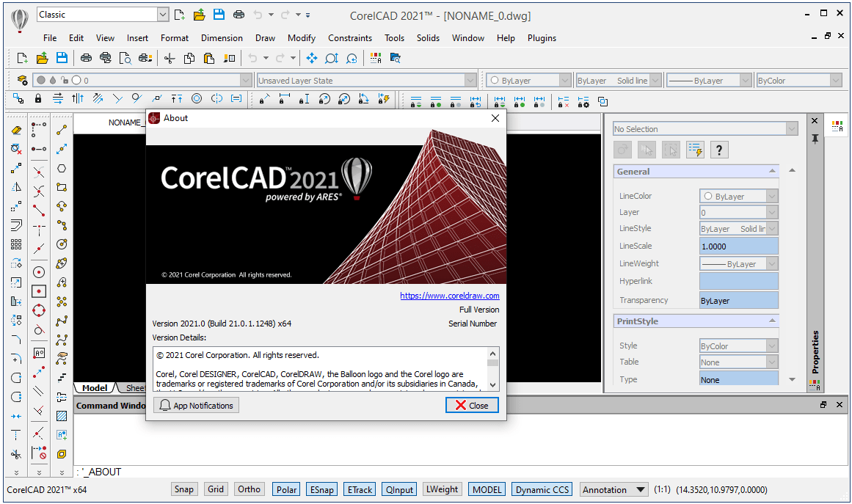Click the Print Preview icon in the toolbar
852x504 pixels.
coord(125,58)
